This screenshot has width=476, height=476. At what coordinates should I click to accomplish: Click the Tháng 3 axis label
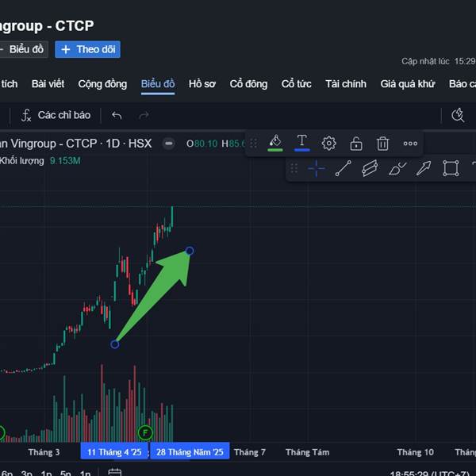point(44,452)
